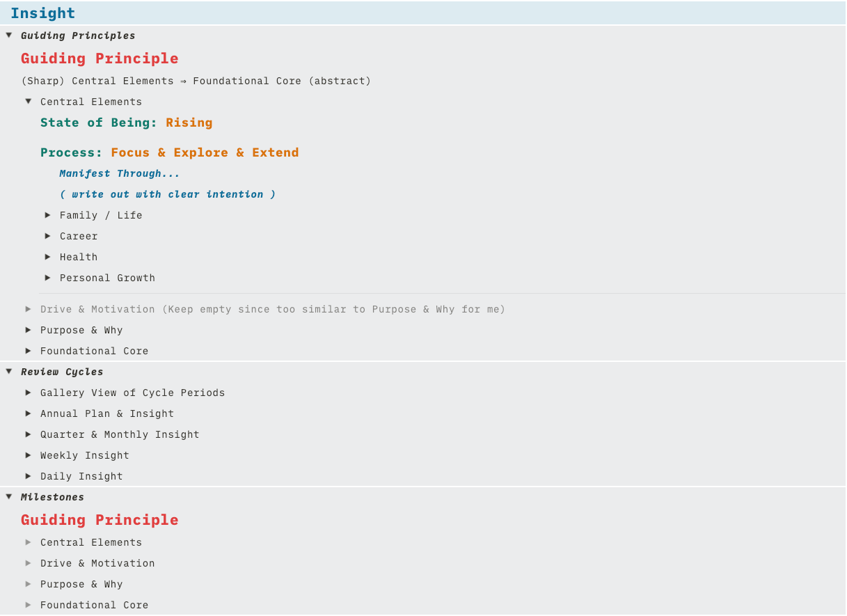Click the 'Manifest Through...' italic text
This screenshot has height=616, width=847.
120,173
